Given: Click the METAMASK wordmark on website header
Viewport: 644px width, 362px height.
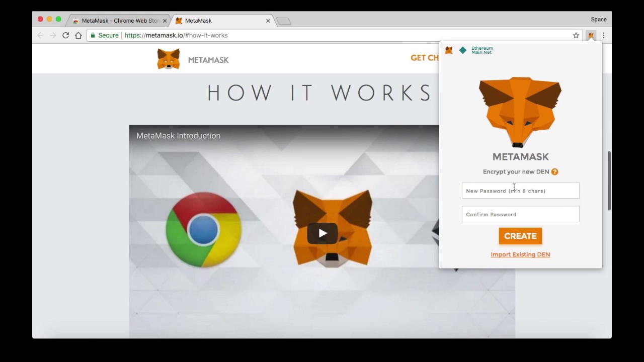Looking at the screenshot, I should pyautogui.click(x=208, y=60).
